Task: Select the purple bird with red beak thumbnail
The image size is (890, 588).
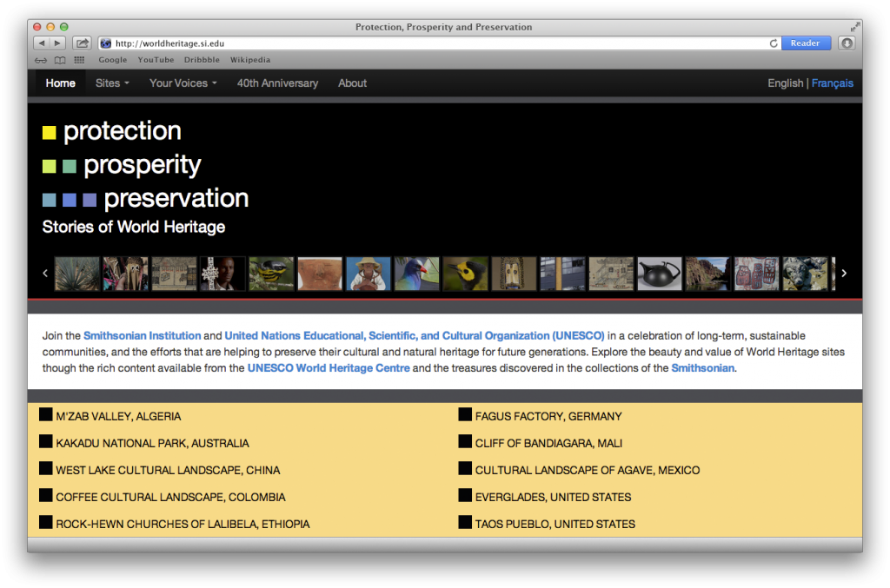Action: tap(417, 274)
